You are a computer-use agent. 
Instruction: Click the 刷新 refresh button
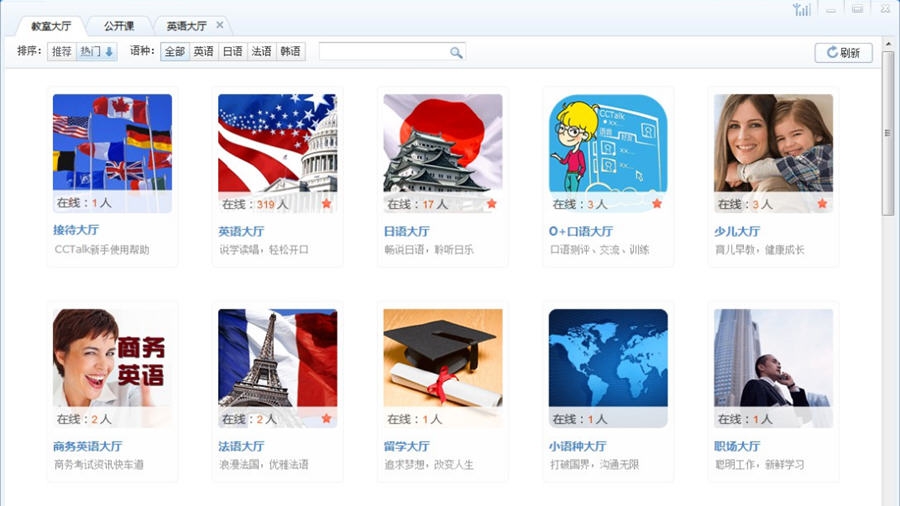(x=843, y=53)
